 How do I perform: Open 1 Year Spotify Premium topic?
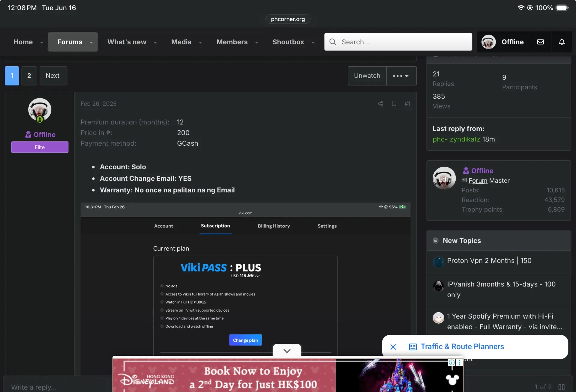(x=505, y=322)
